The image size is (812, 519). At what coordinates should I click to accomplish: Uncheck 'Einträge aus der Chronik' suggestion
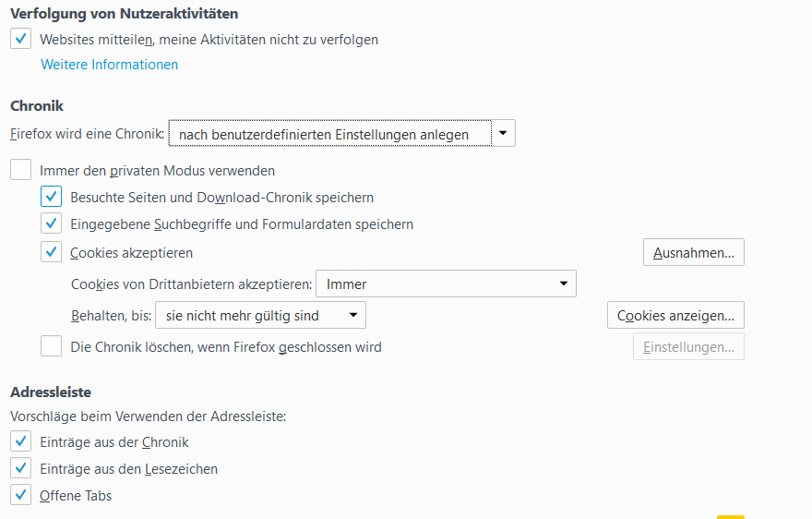point(20,442)
